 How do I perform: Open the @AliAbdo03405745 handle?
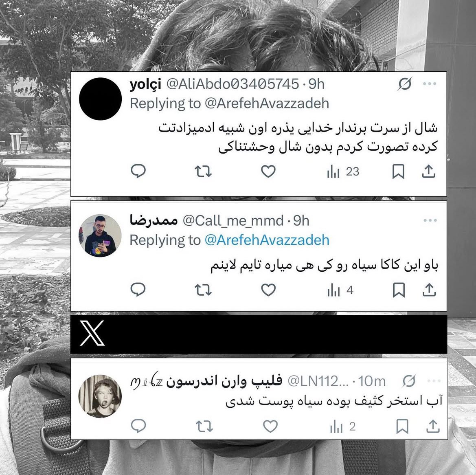(x=233, y=84)
